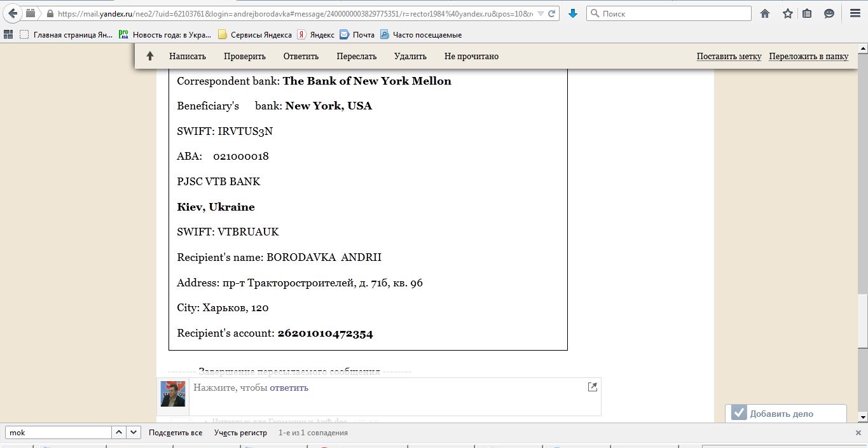Screen dimensions: 868x448
Task: Open the downloads arrow icon
Action: 572,13
